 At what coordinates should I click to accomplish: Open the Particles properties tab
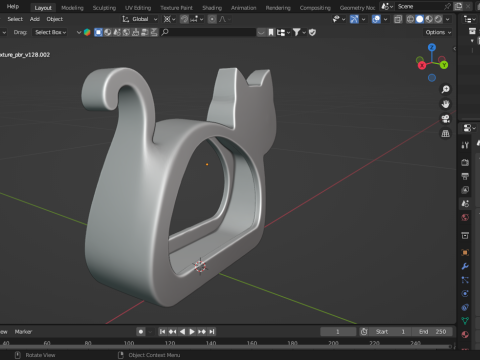click(x=465, y=280)
